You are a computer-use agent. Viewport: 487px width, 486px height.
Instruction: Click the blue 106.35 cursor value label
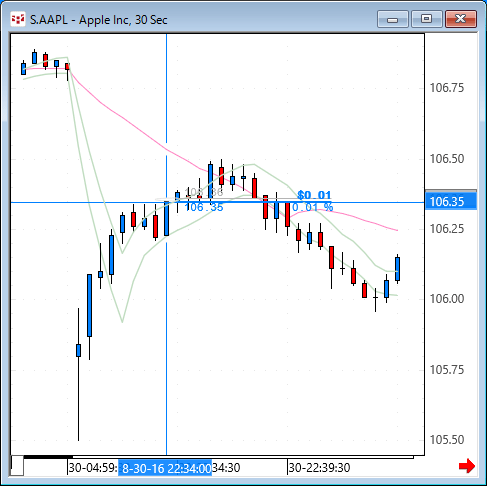coord(204,207)
